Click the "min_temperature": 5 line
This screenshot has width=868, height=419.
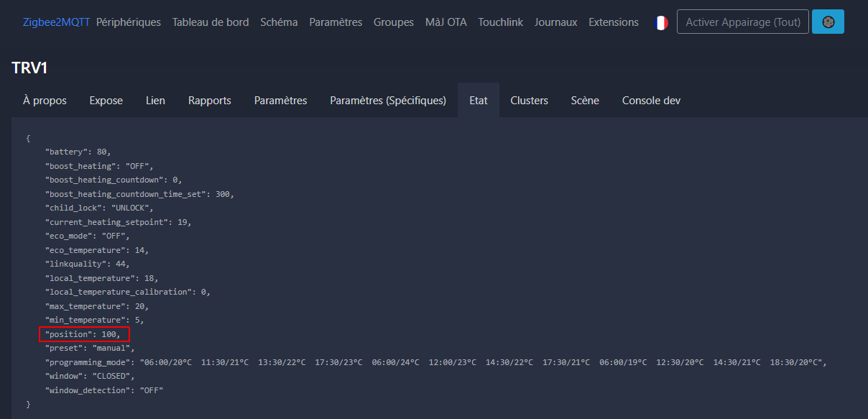pyautogui.click(x=95, y=320)
